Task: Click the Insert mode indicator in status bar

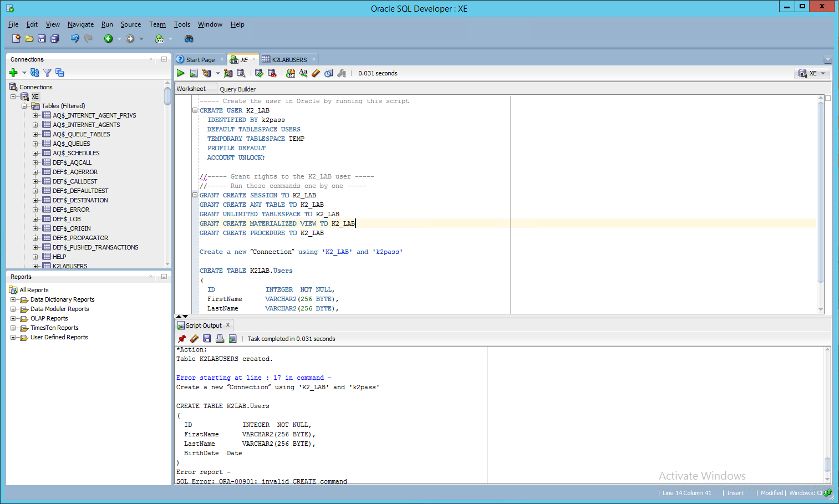Action: tap(735, 493)
